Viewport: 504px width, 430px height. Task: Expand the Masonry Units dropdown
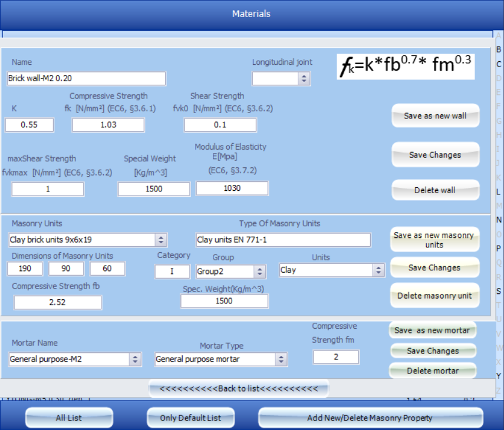coord(160,240)
